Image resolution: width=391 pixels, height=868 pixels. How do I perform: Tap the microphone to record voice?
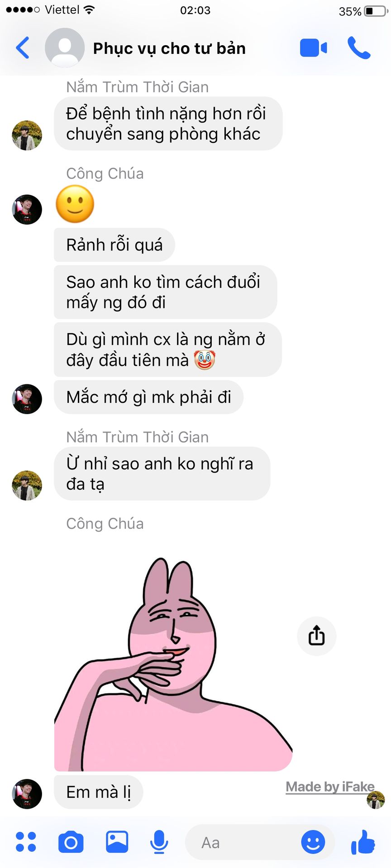(x=159, y=842)
